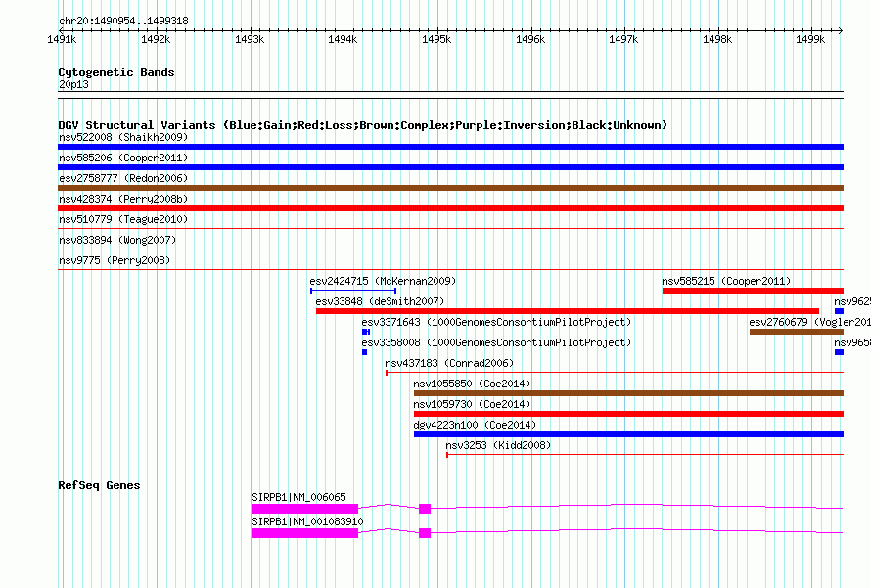
Task: Click the 1498k ruler tick label
Action: [x=717, y=39]
